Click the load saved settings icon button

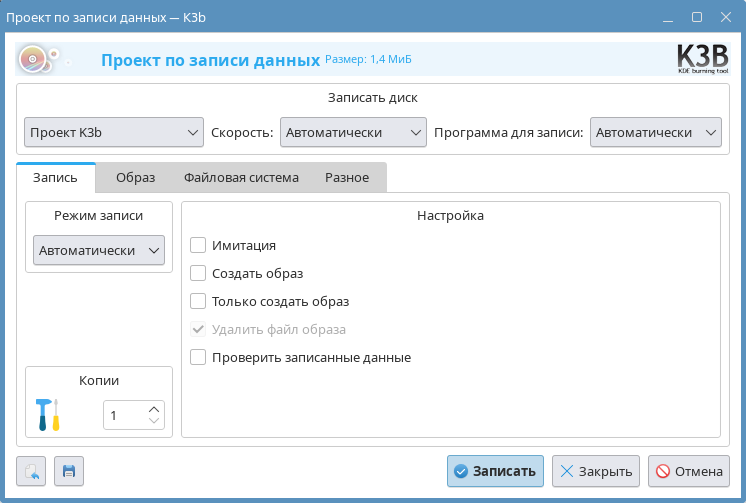[31, 471]
